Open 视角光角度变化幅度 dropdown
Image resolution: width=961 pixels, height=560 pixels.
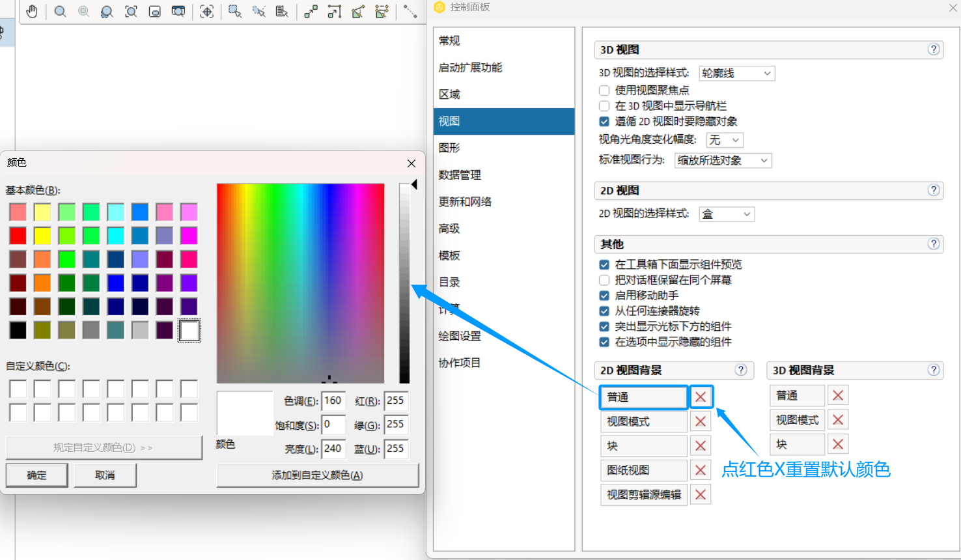[x=725, y=140]
